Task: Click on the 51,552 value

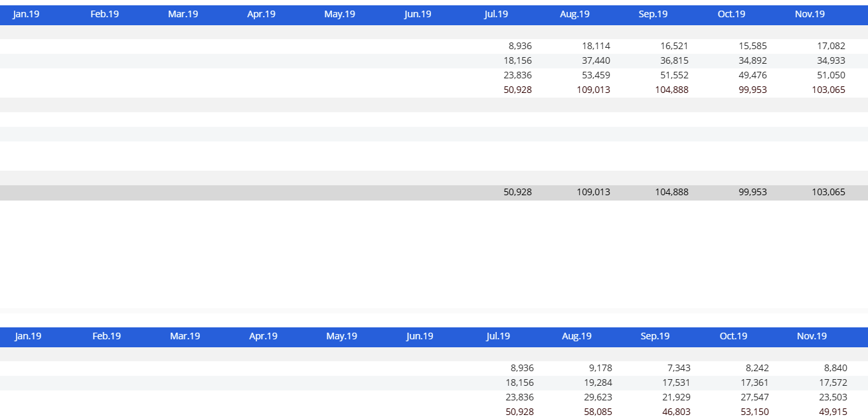Action: point(674,75)
